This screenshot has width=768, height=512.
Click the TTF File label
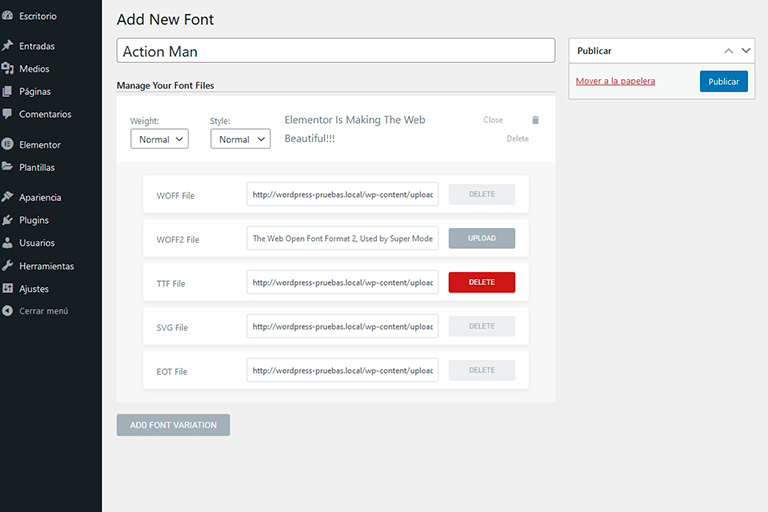pos(171,284)
